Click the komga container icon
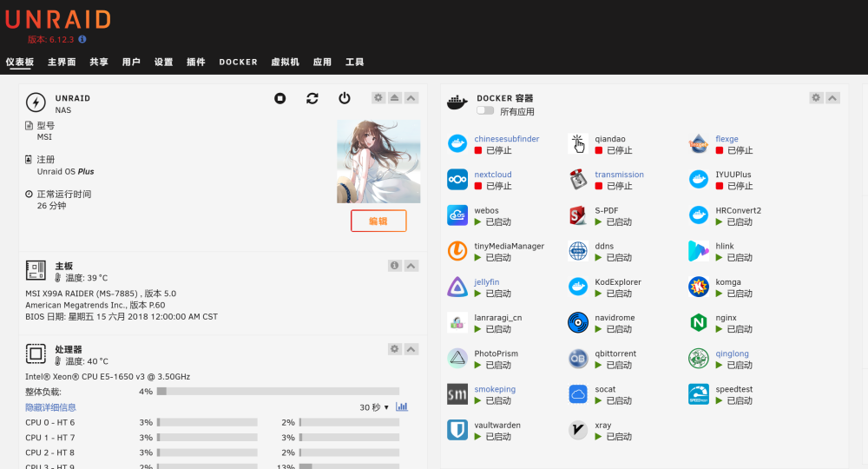Image resolution: width=868 pixels, height=469 pixels. tap(699, 287)
